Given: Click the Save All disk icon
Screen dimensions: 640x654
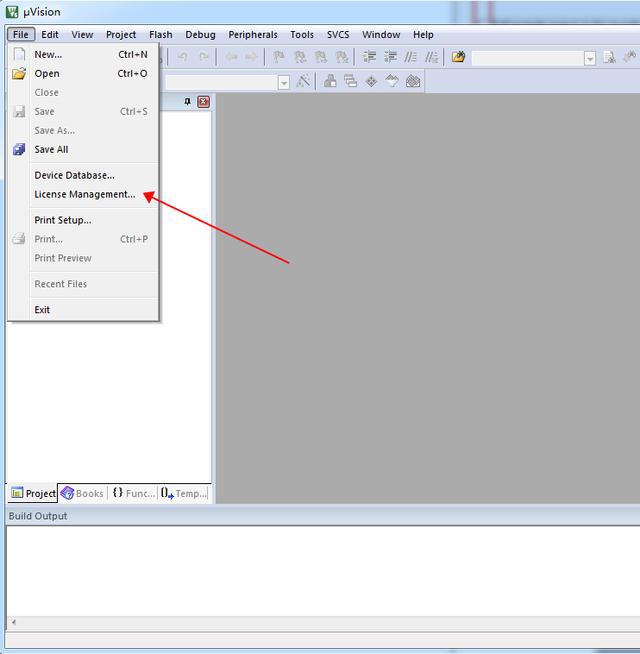Looking at the screenshot, I should click(19, 150).
